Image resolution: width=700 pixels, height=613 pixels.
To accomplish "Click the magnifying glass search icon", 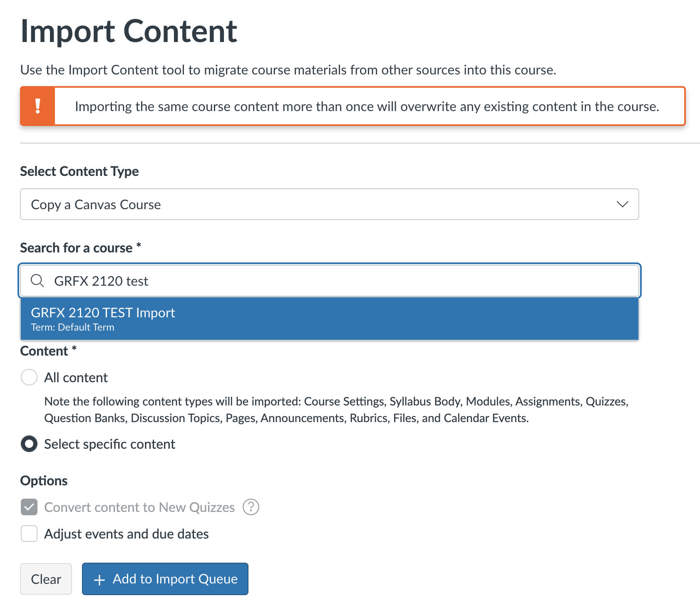I will [37, 281].
